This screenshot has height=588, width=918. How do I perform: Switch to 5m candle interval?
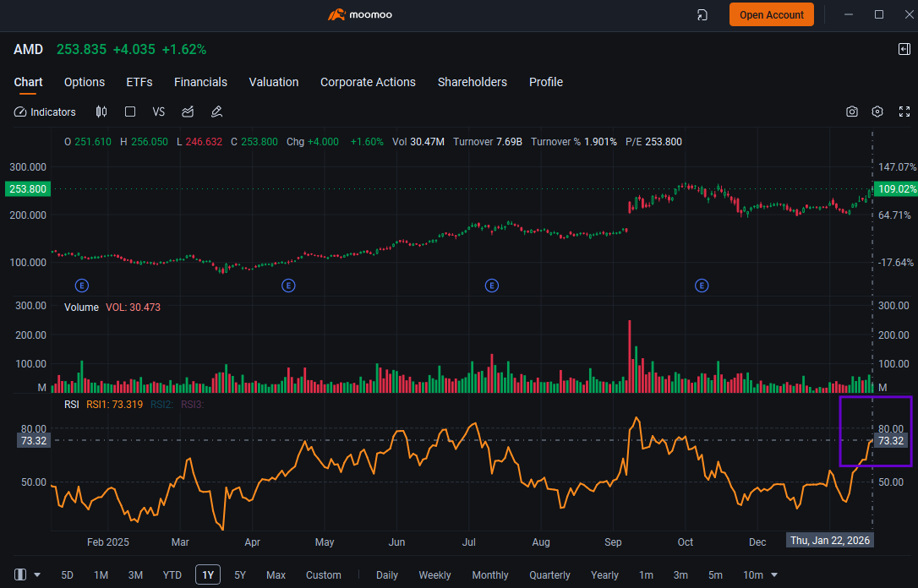[715, 575]
